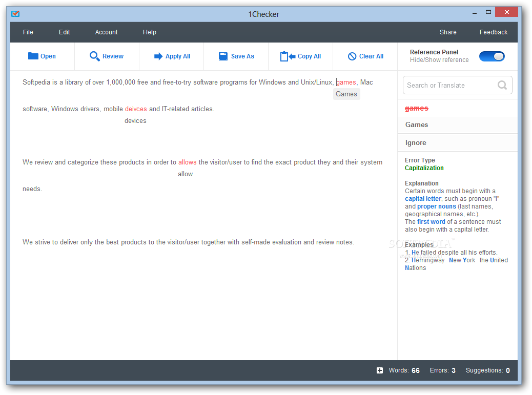Click the Apply All button label
532x395 pixels.
(x=178, y=56)
